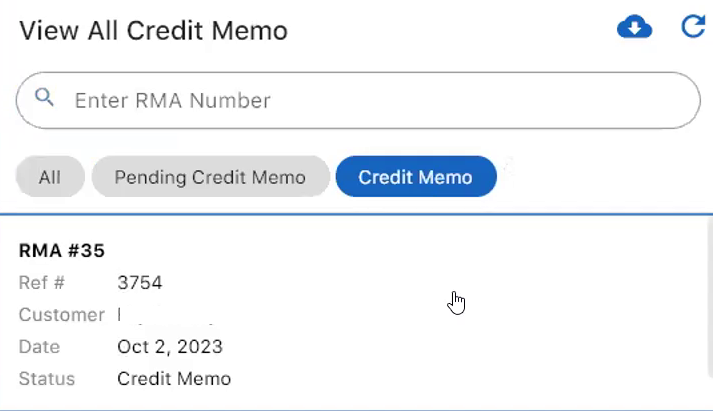
Task: Click the View All Credit Memo heading
Action: (x=153, y=30)
